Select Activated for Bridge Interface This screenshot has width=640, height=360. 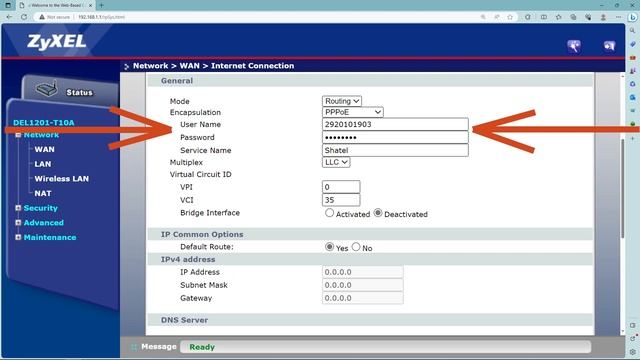(x=329, y=213)
